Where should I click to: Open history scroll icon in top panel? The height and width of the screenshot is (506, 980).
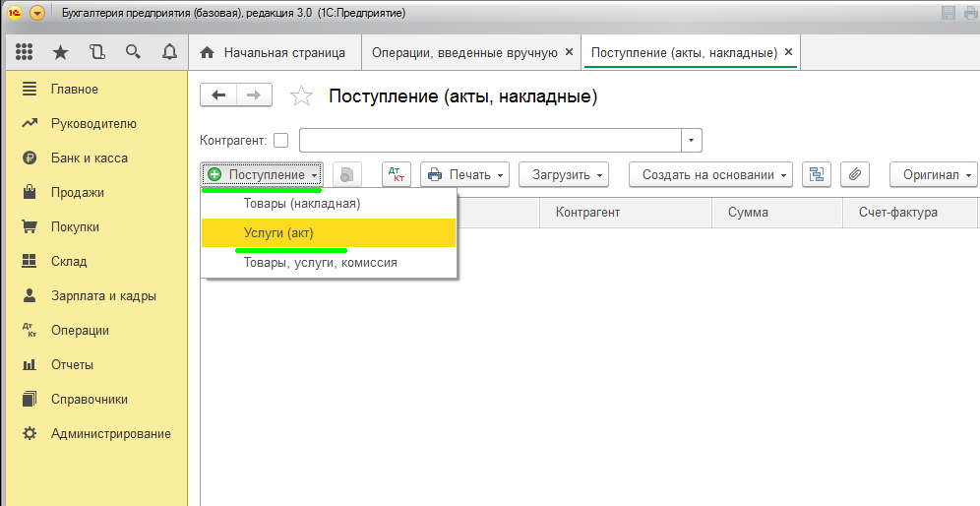[96, 52]
